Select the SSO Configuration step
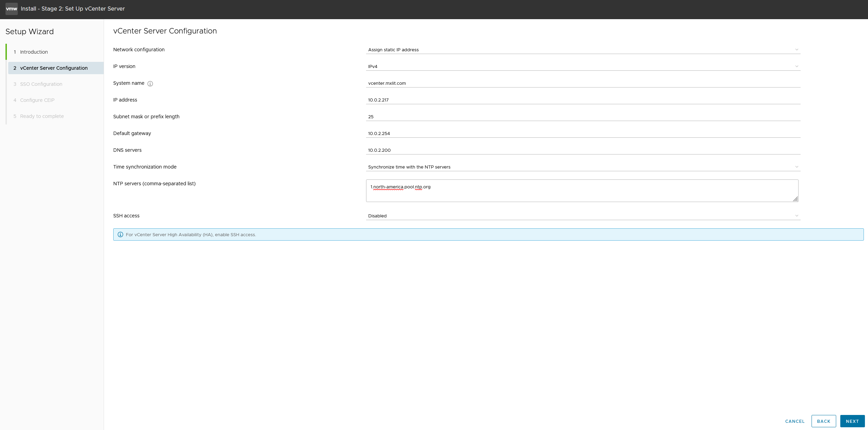This screenshot has width=868, height=430. [x=41, y=84]
